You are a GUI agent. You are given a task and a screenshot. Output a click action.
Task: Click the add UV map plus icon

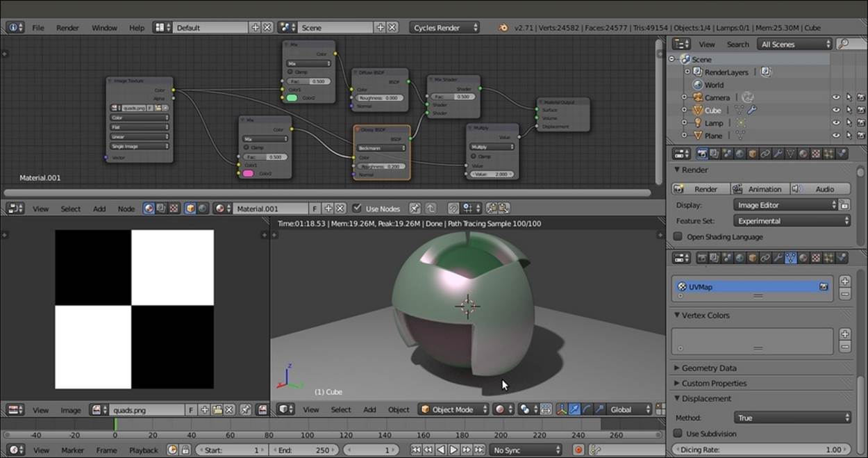pyautogui.click(x=844, y=281)
